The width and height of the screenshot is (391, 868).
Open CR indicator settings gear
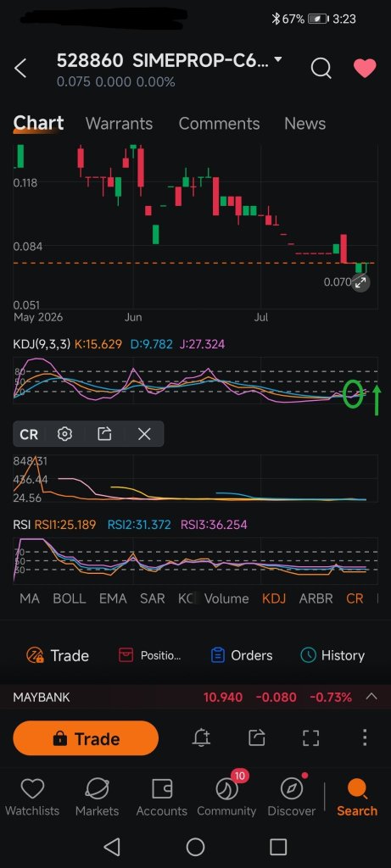(64, 434)
